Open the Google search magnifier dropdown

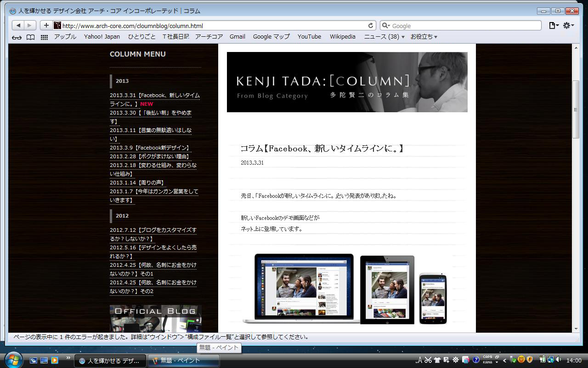[386, 26]
